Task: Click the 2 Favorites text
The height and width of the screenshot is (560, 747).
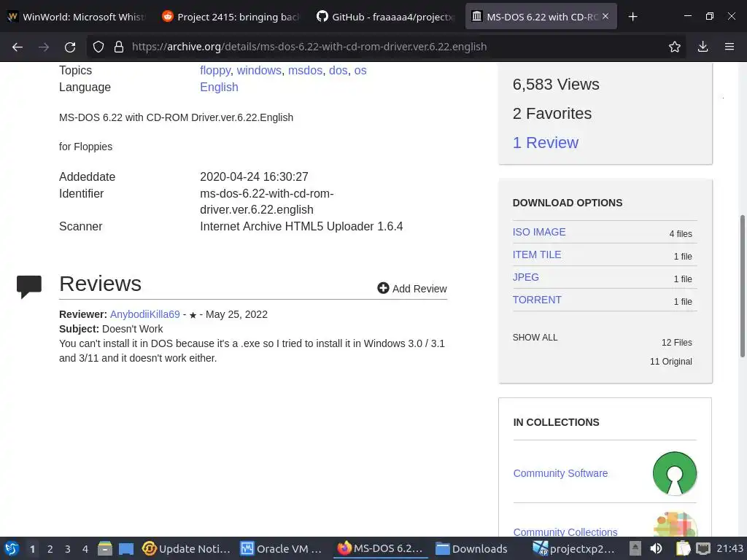Action: pyautogui.click(x=552, y=113)
